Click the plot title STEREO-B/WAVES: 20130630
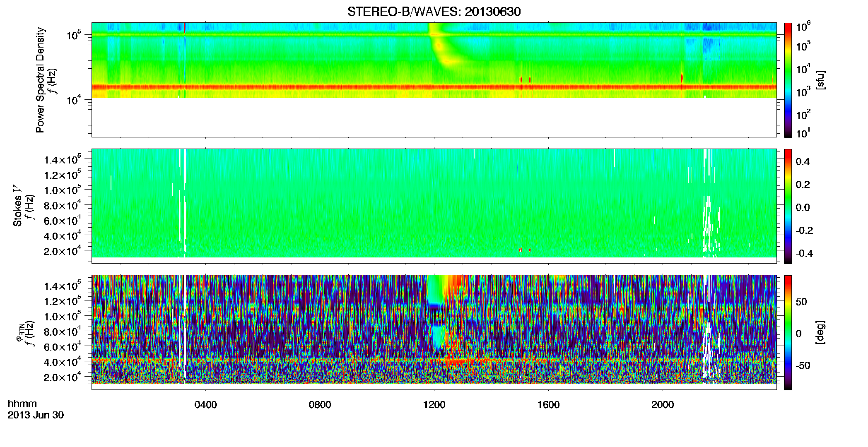Viewport: 868px width, 447px height. click(434, 12)
